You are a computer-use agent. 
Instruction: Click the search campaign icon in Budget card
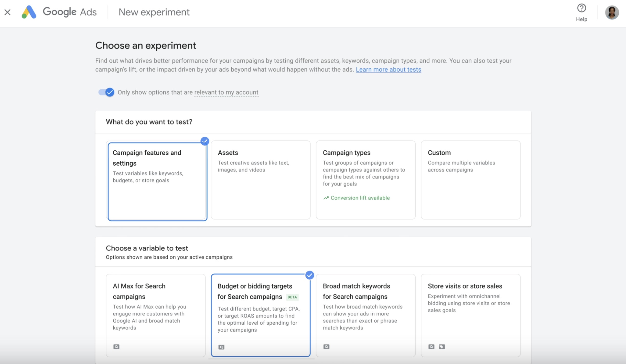221,347
